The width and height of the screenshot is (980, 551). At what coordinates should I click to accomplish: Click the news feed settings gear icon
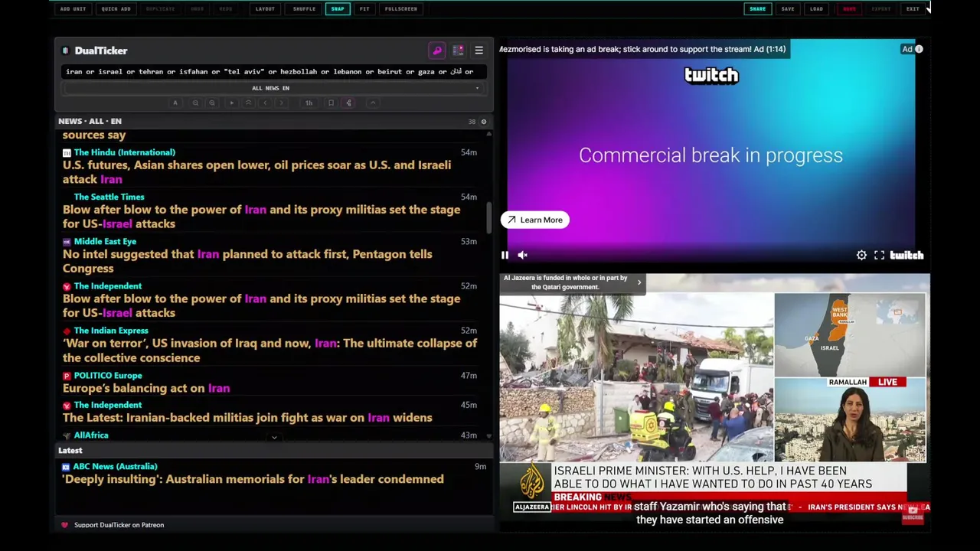pyautogui.click(x=483, y=122)
